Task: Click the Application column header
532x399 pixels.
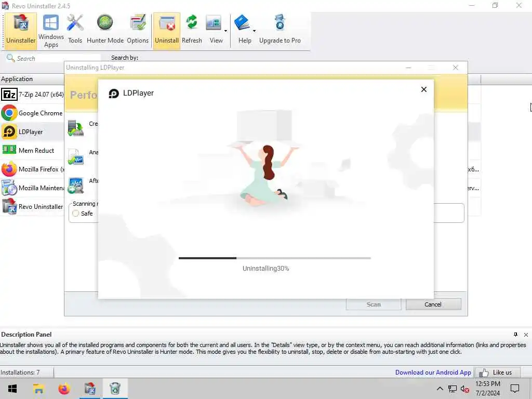Action: pyautogui.click(x=32, y=79)
